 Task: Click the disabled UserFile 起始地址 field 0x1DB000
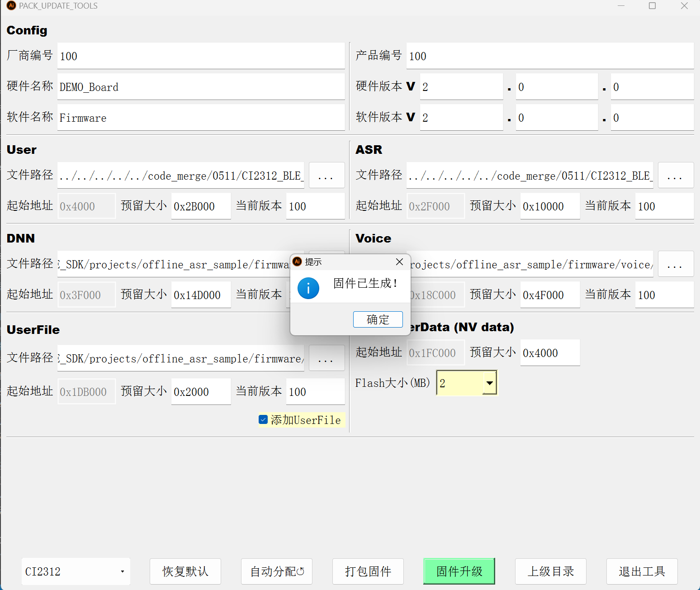(86, 391)
